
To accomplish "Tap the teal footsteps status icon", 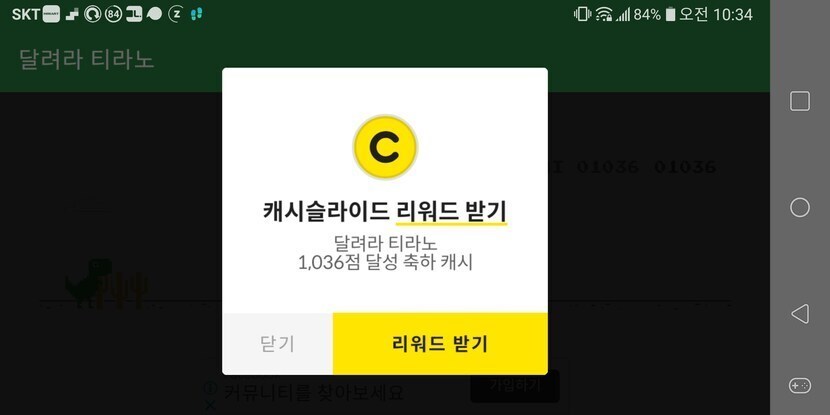I will coord(196,14).
